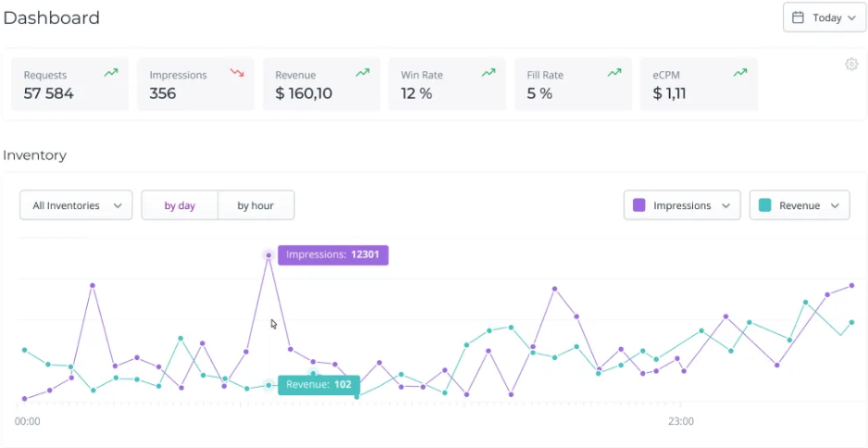The image size is (868, 448).
Task: Click the Requests upward trend arrow icon
Action: [x=111, y=72]
